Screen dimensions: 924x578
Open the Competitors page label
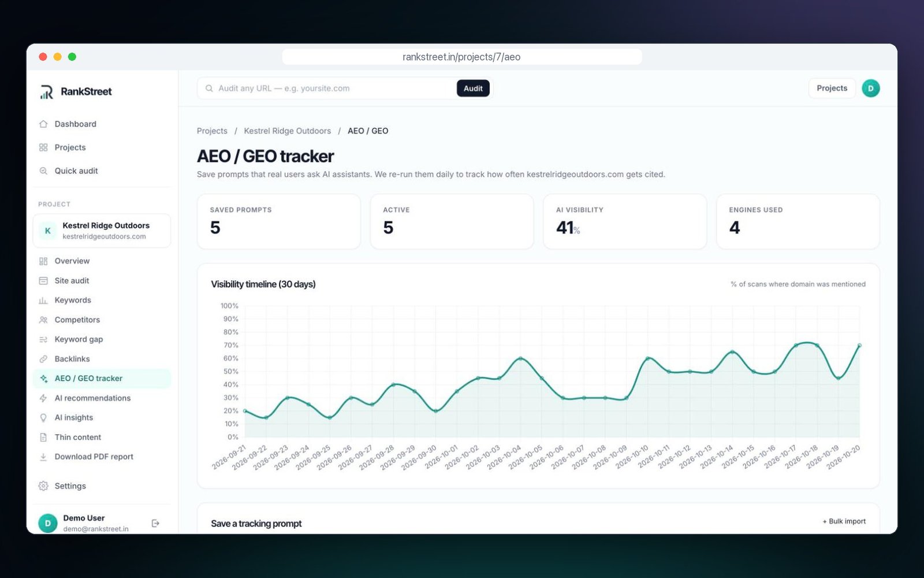[x=77, y=320]
